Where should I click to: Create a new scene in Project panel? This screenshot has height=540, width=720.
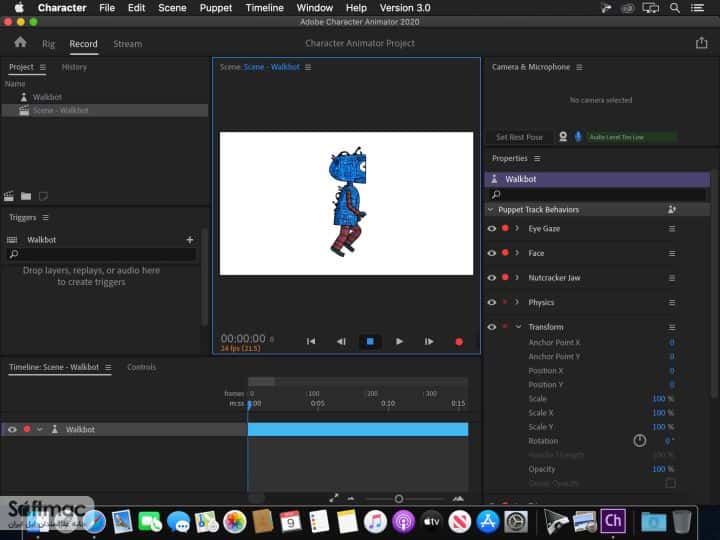click(x=9, y=197)
